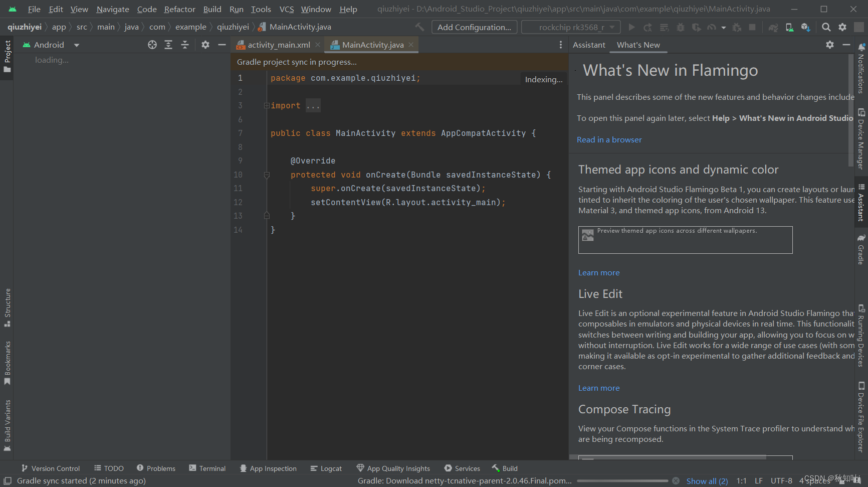868x487 pixels.
Task: Open Assistant panel settings gear
Action: click(830, 45)
